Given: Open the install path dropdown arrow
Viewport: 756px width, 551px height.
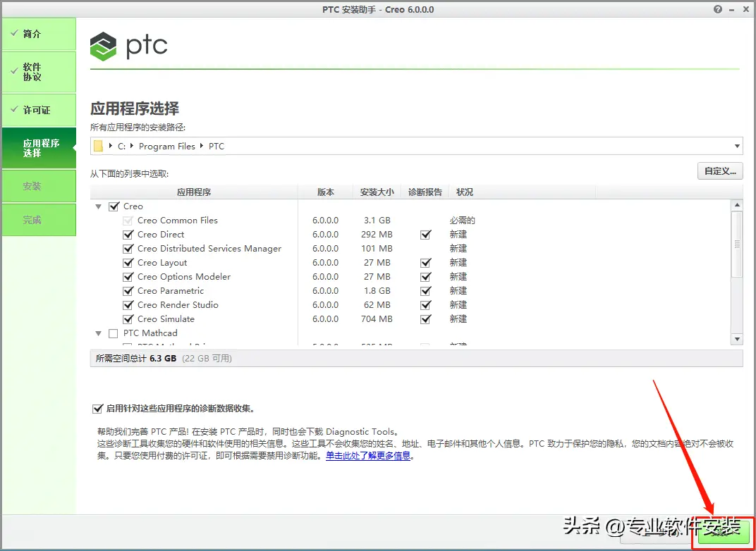Looking at the screenshot, I should coord(737,147).
